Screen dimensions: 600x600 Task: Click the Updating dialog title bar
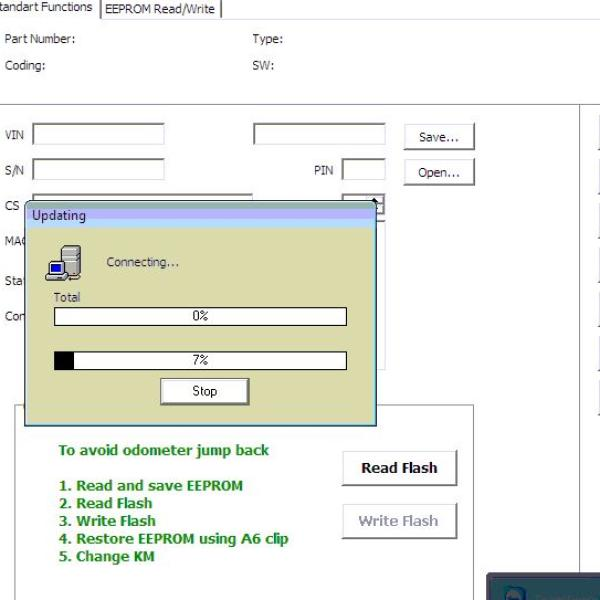(x=200, y=215)
